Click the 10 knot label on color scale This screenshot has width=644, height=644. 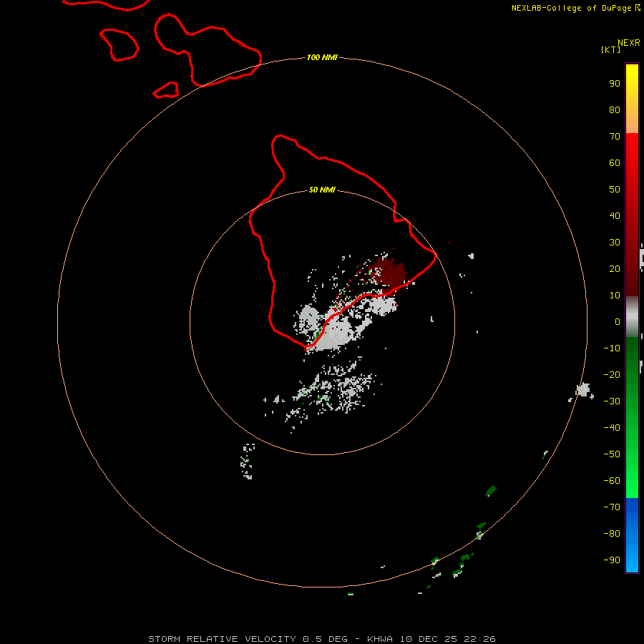[615, 296]
